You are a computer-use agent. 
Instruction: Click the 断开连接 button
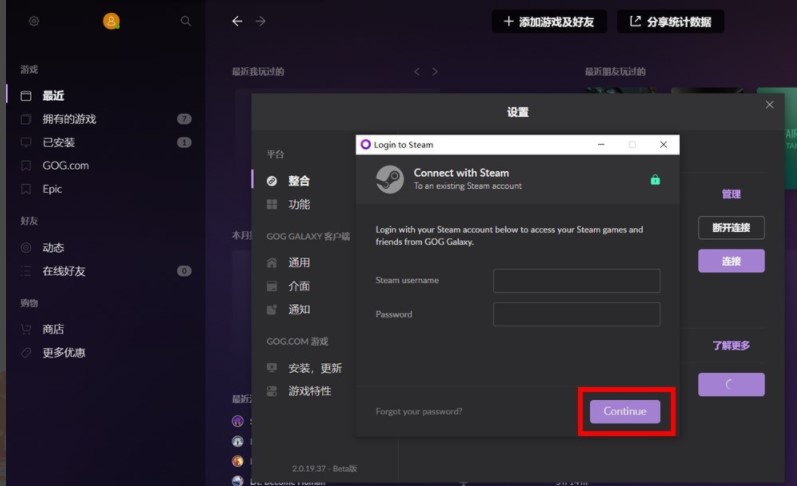point(731,228)
